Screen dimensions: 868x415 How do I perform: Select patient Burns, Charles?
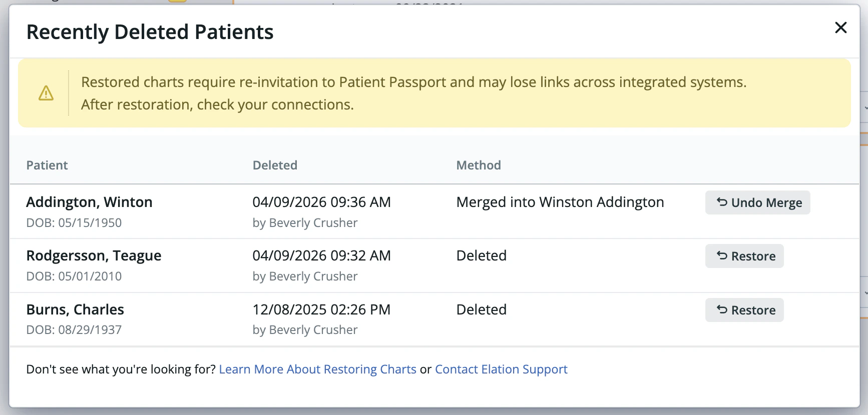tap(75, 309)
